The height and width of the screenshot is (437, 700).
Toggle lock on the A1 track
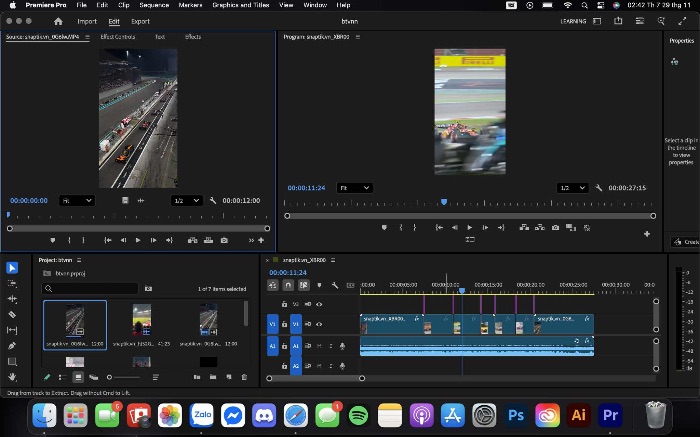[x=284, y=346]
